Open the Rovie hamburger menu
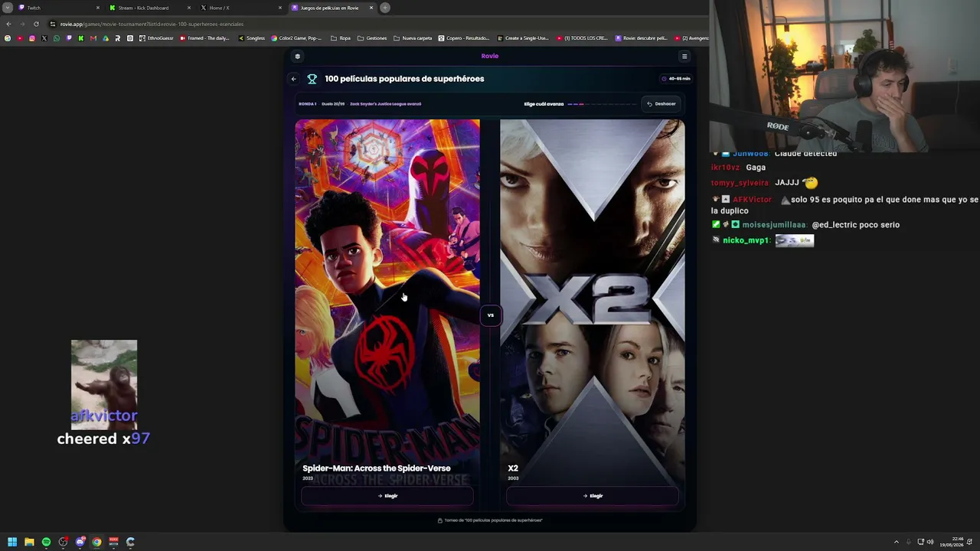980x551 pixels. 684,56
